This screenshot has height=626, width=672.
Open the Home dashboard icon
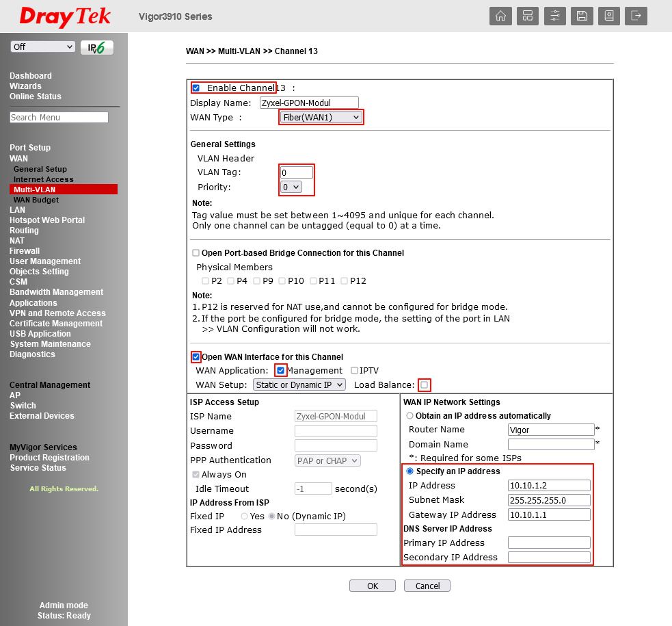pos(500,16)
